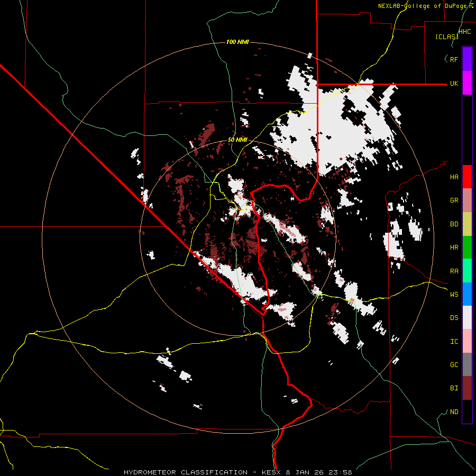Click the "GC" legend label
This screenshot has width=476, height=476.
(454, 365)
